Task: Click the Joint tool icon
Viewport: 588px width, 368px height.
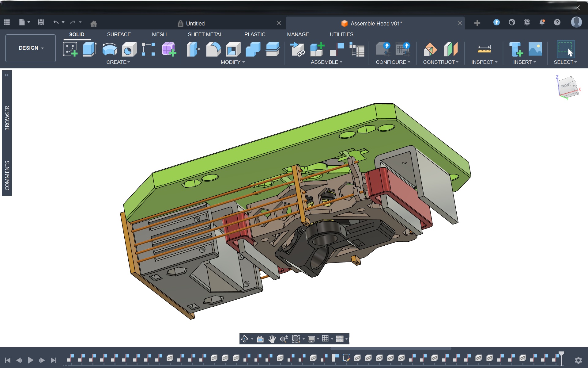Action: tap(337, 49)
